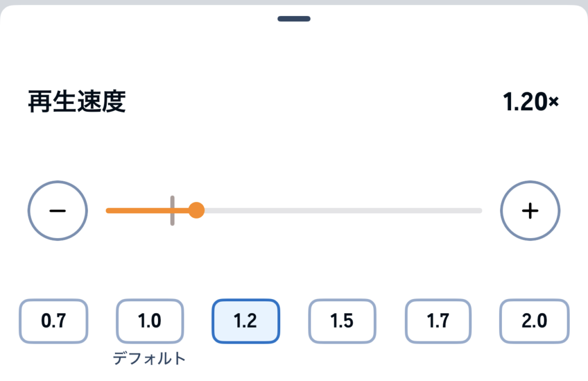This screenshot has width=588, height=381.
Task: Increase playback speed with the plus button
Action: pyautogui.click(x=529, y=210)
